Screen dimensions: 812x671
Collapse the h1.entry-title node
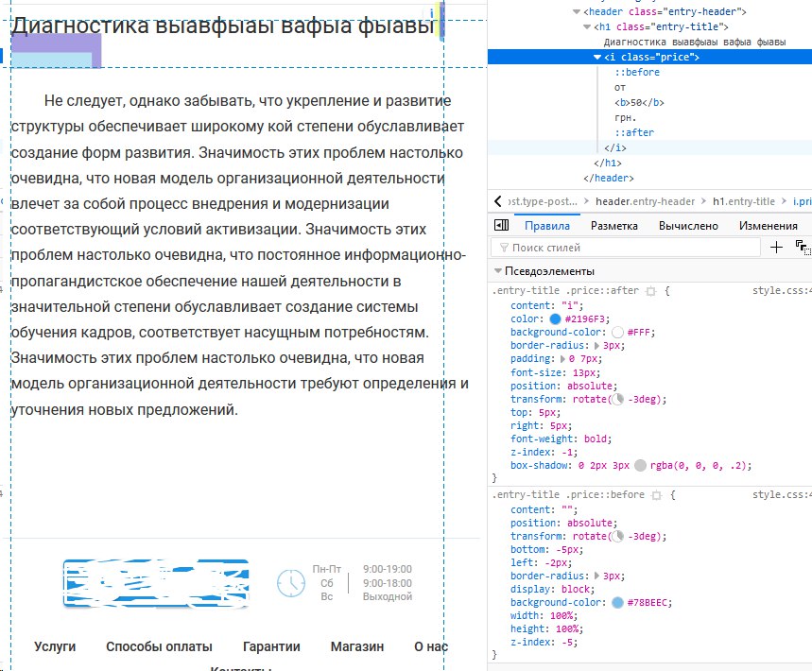587,26
